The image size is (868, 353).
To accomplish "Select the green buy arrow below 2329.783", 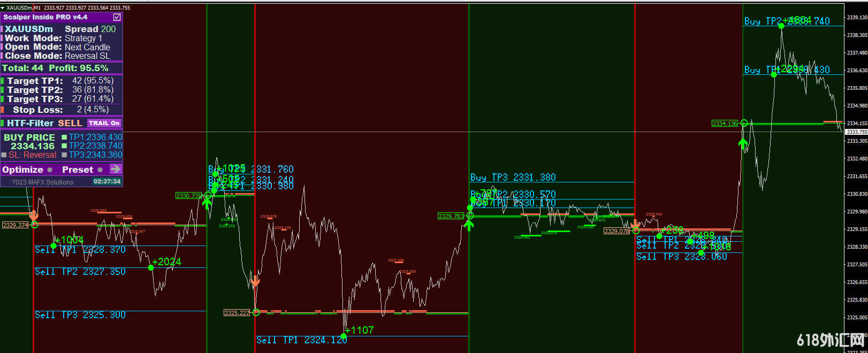I will 469,225.
